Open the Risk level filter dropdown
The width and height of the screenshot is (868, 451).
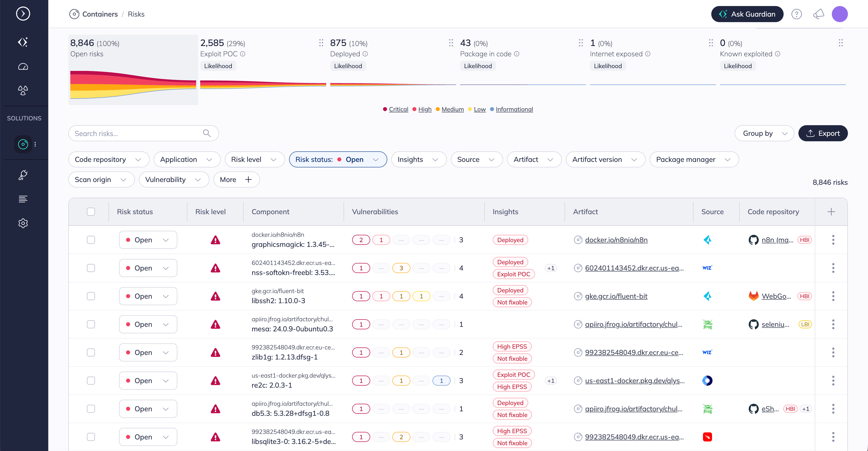pos(254,160)
